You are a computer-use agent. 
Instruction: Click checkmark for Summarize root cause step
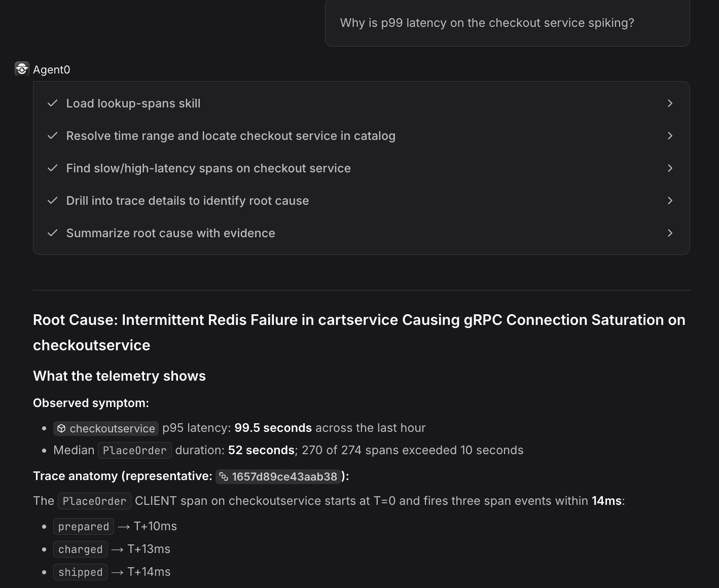[52, 233]
